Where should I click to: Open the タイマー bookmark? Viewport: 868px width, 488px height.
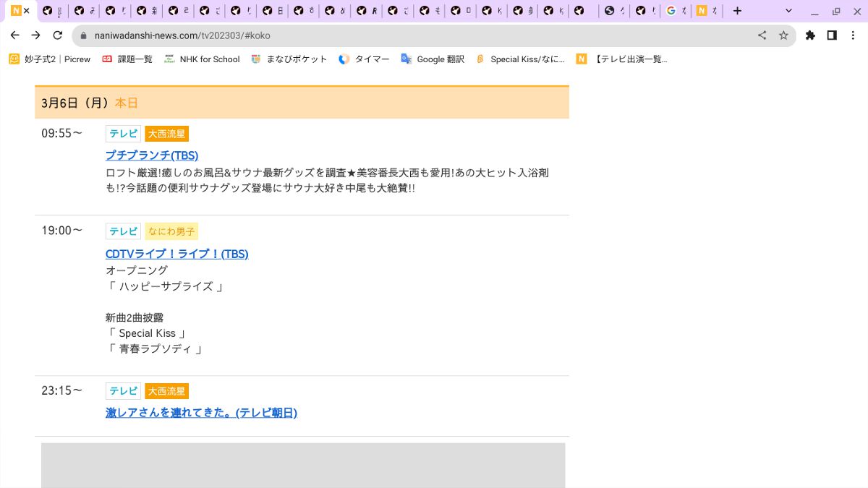[x=364, y=59]
